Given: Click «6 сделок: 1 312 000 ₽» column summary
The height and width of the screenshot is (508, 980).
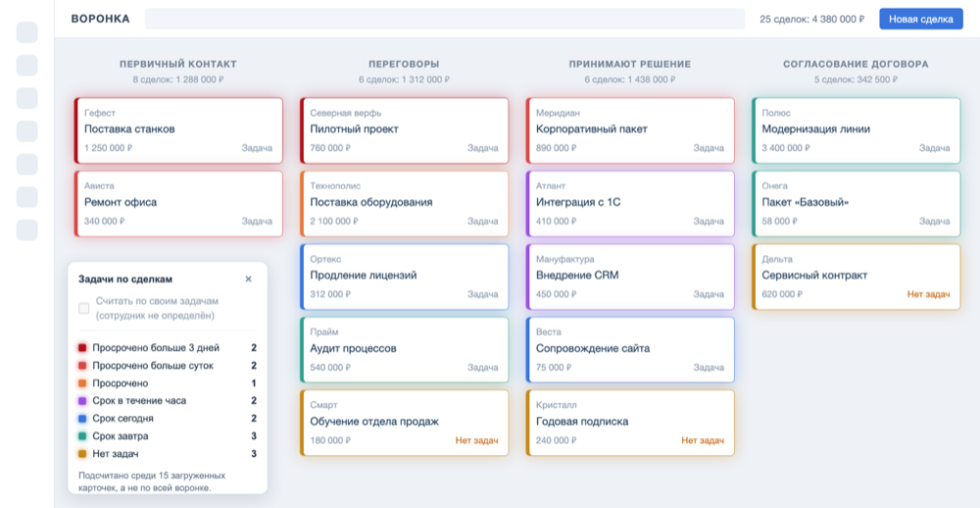Looking at the screenshot, I should (x=404, y=80).
